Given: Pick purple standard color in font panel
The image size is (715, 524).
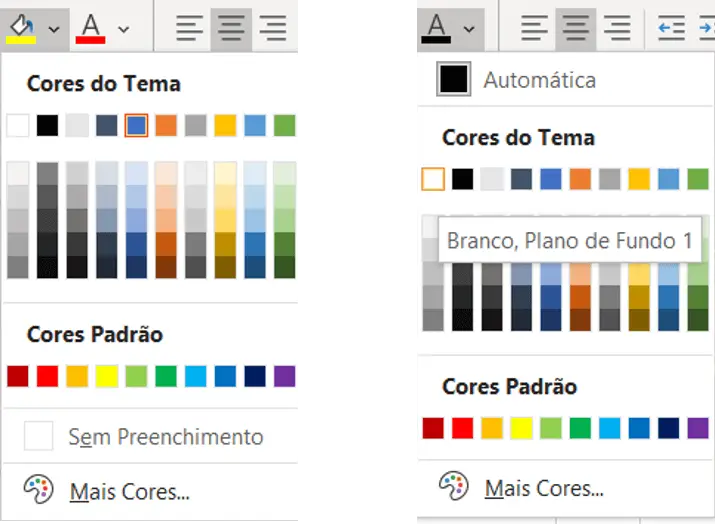Looking at the screenshot, I should click(698, 428).
